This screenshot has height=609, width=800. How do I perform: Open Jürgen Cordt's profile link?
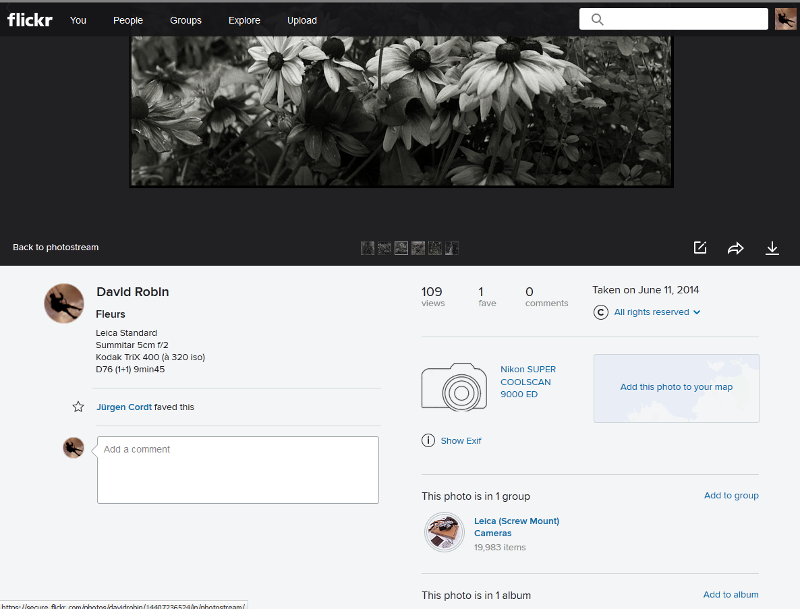tap(124, 407)
